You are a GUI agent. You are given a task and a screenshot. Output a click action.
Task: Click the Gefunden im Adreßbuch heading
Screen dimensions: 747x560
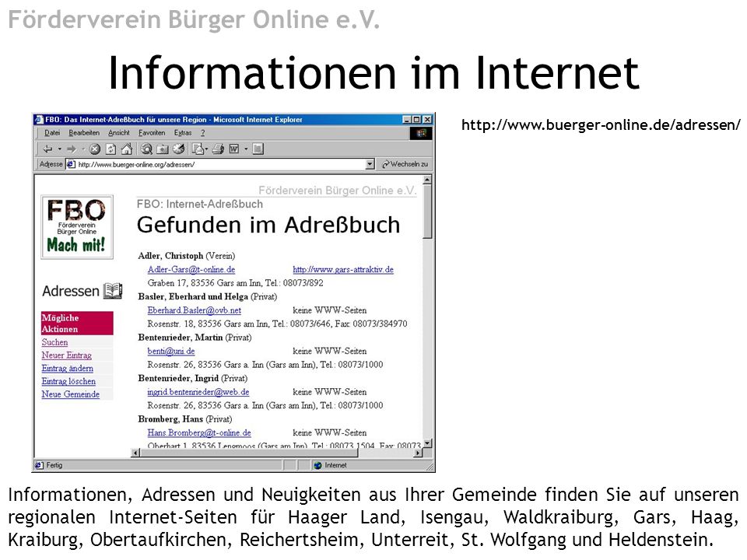click(268, 225)
